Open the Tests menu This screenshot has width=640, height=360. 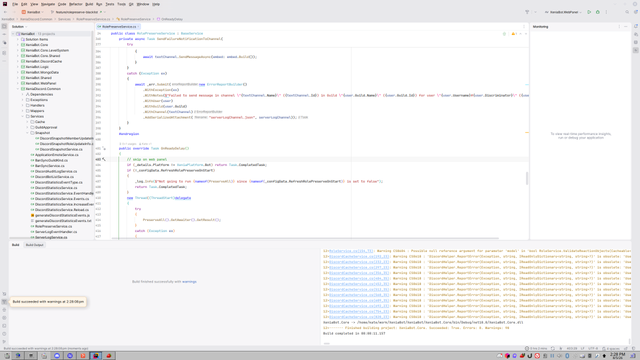(x=110, y=4)
